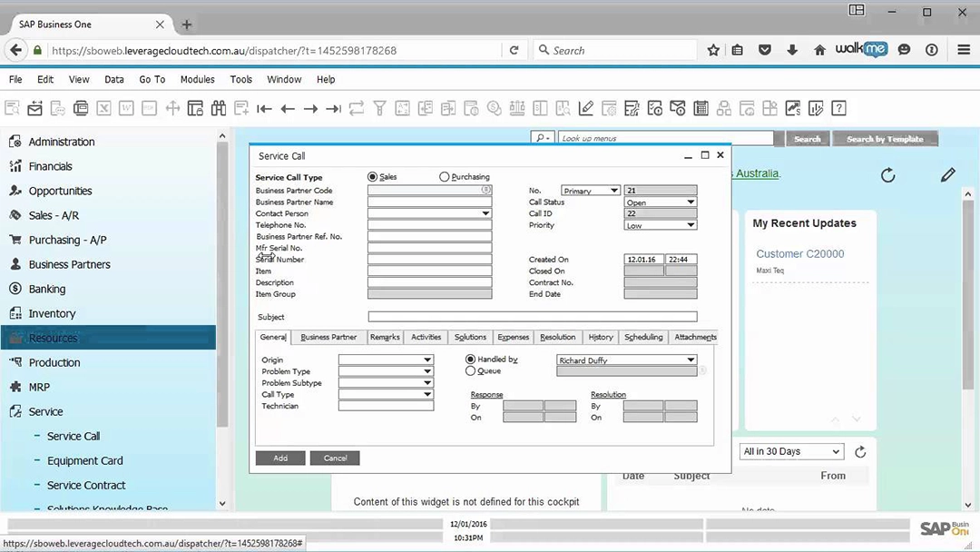Image resolution: width=980 pixels, height=552 pixels.
Task: Open the calendar toolbar icon
Action: pyautogui.click(x=701, y=107)
